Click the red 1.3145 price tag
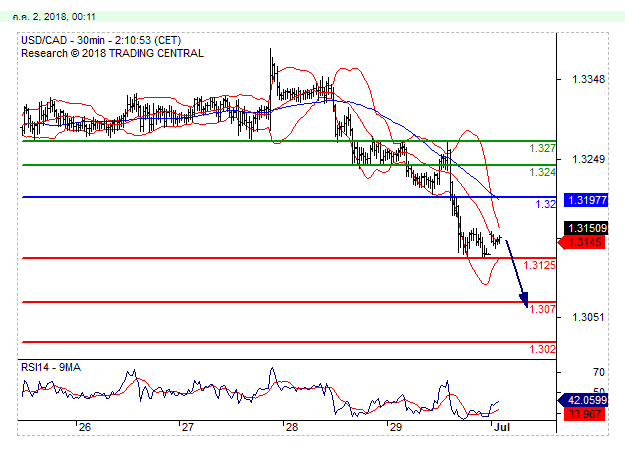625x449 pixels. [x=582, y=242]
